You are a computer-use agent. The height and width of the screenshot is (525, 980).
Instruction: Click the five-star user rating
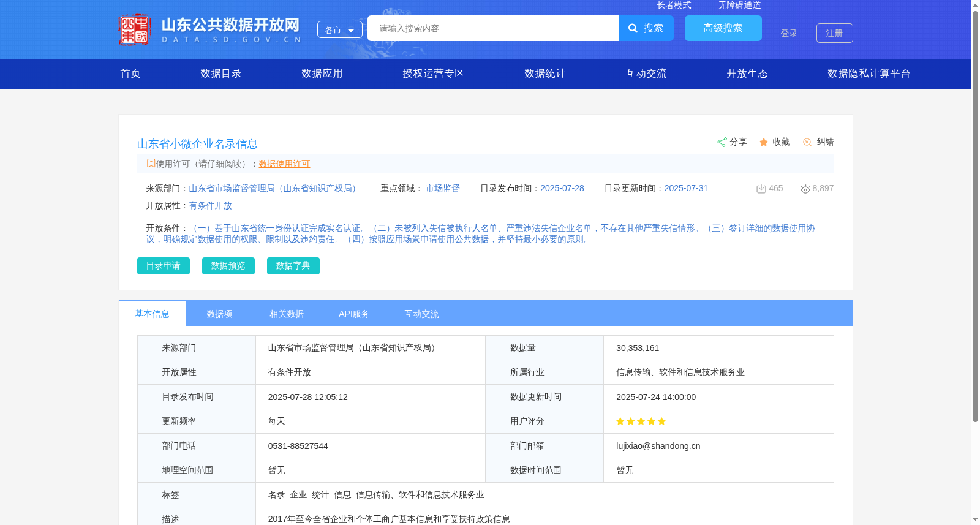point(641,421)
